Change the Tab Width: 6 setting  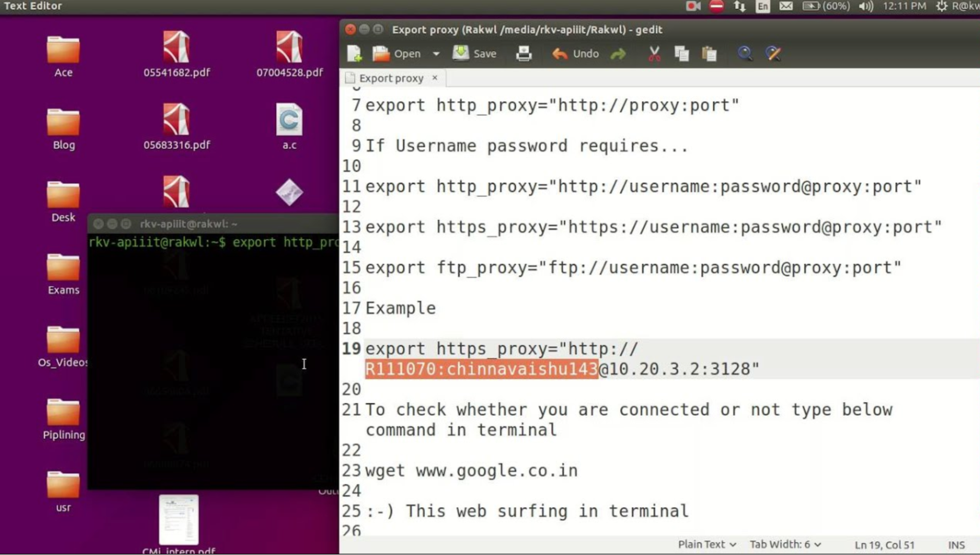pyautogui.click(x=783, y=544)
